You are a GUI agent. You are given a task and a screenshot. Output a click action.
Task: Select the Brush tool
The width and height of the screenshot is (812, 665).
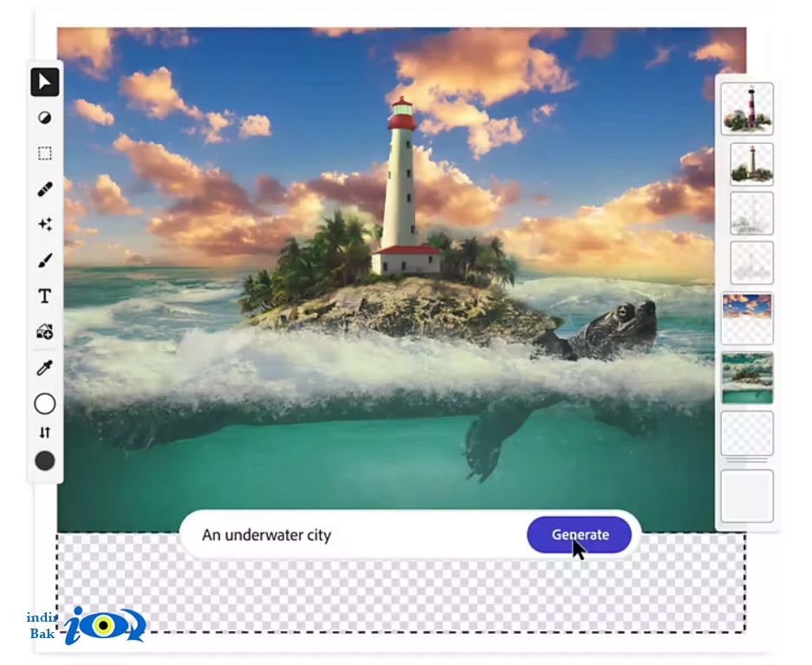(x=44, y=260)
